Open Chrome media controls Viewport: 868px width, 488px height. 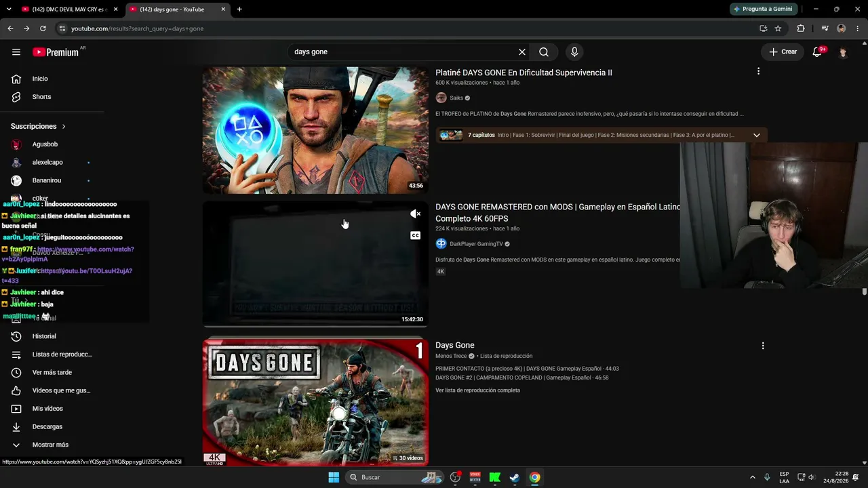tap(825, 28)
